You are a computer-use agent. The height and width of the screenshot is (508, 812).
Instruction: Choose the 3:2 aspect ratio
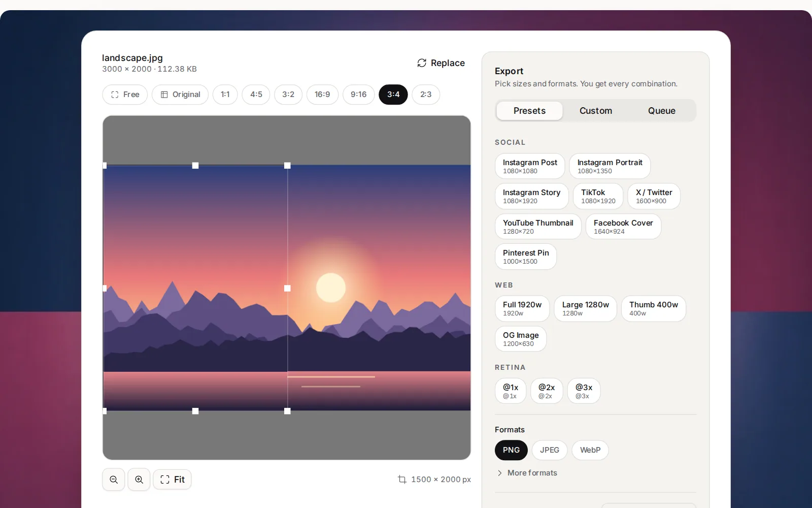(288, 94)
